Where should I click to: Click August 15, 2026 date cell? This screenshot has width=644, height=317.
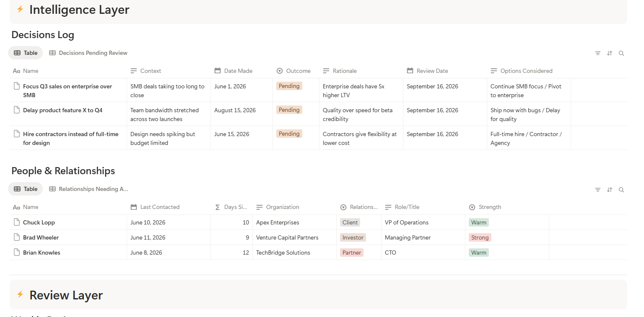[241, 114]
